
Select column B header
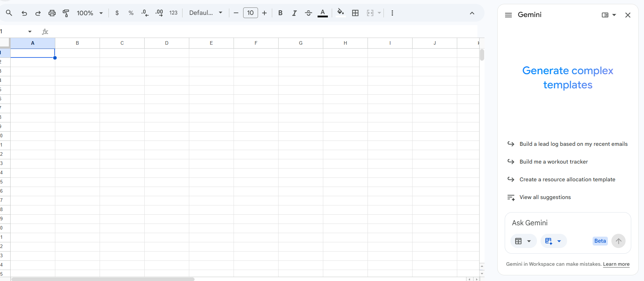pos(77,43)
